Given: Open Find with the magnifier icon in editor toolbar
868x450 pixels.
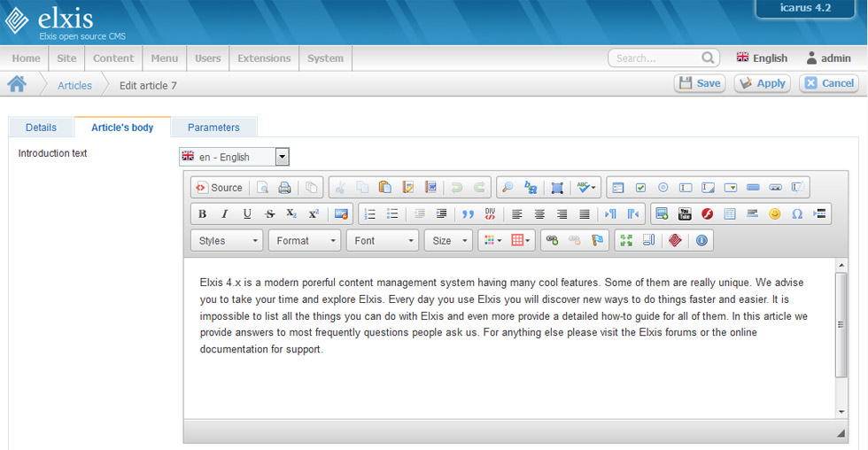Looking at the screenshot, I should 507,188.
